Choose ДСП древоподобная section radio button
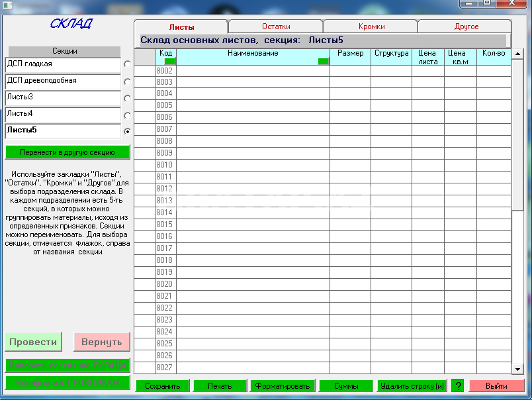Image resolution: width=532 pixels, height=400 pixels. 127,81
